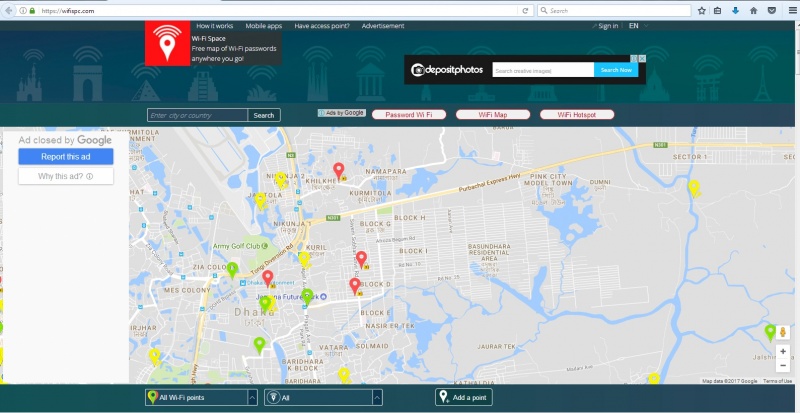Click the Why this ad? button
Image resolution: width=800 pixels, height=413 pixels.
click(x=66, y=176)
